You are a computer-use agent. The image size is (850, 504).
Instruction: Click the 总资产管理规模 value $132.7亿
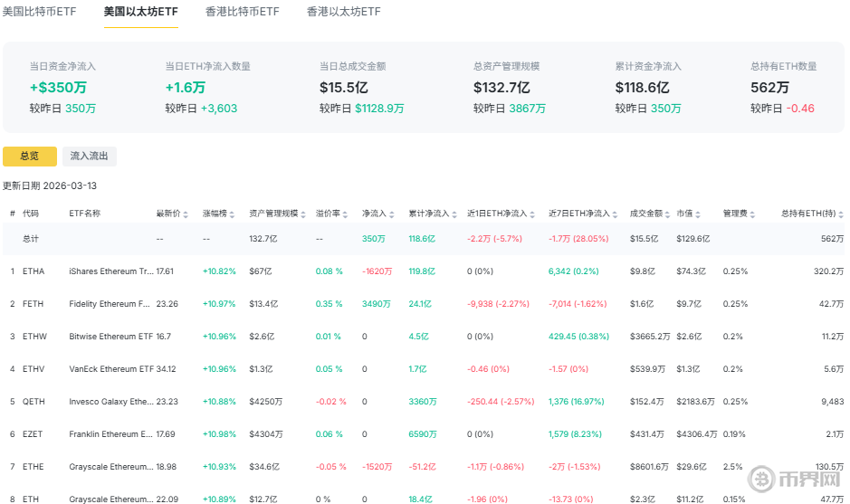coord(501,87)
